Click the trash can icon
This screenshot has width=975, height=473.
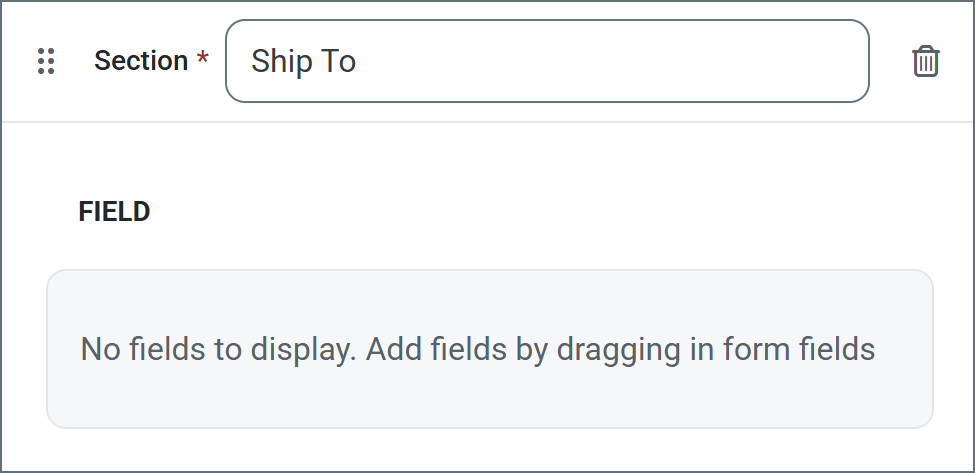926,61
